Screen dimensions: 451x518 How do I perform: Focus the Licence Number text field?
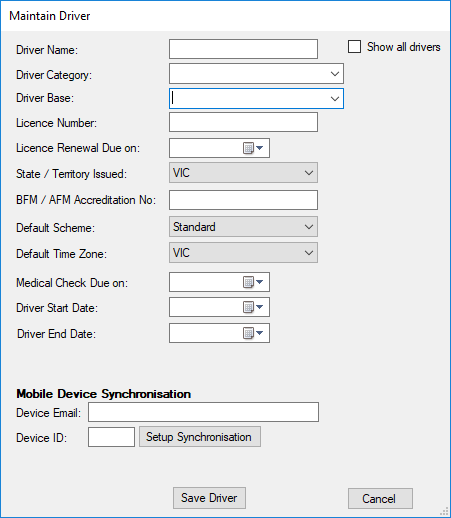(x=243, y=122)
